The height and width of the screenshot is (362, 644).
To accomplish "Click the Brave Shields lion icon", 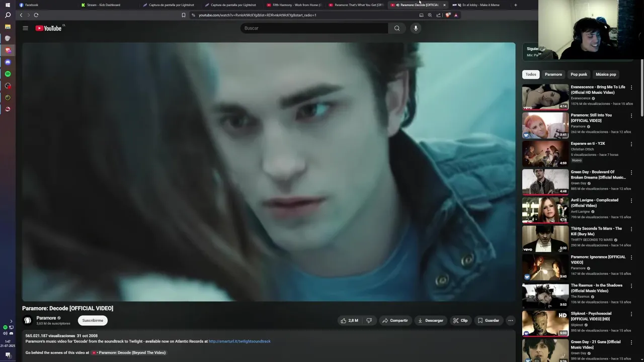I will pos(448,15).
